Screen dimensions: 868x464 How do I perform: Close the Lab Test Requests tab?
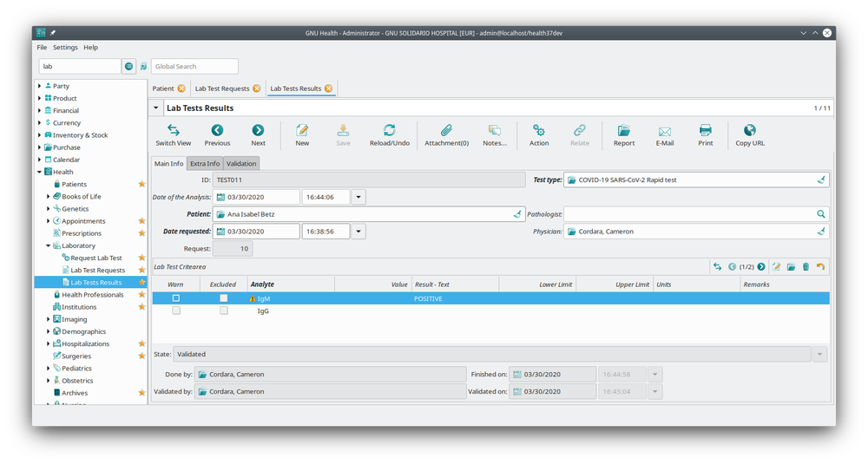click(257, 88)
